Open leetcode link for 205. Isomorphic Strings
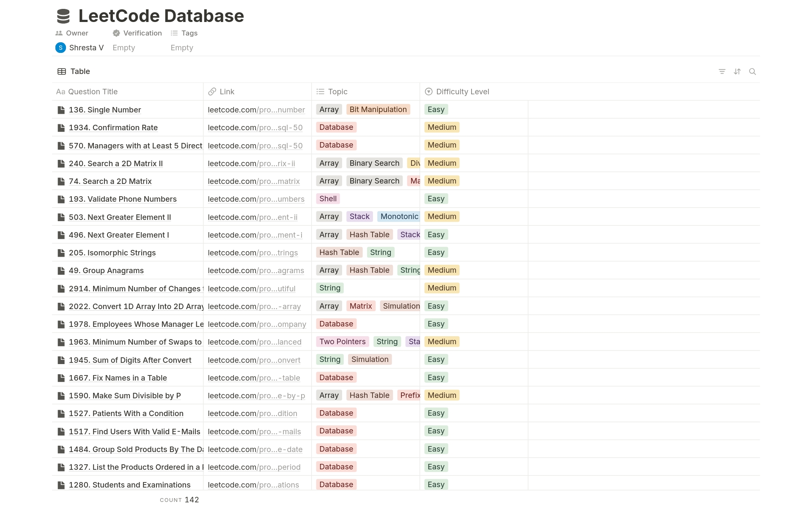Viewport: 812px width, 507px height. point(252,253)
